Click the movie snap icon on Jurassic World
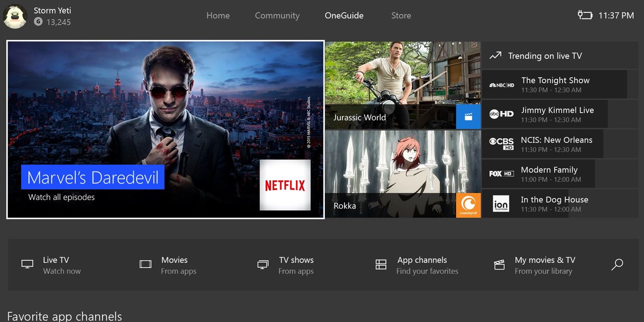The height and width of the screenshot is (322, 644). coord(470,116)
